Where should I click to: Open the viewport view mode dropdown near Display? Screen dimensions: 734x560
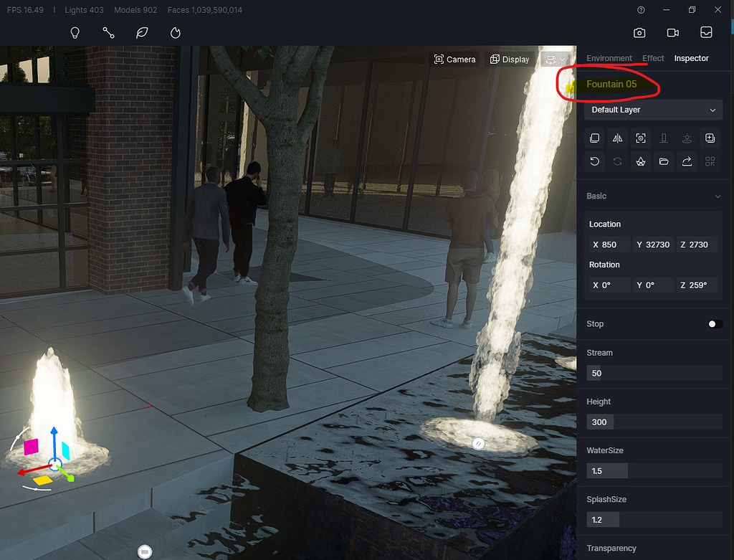pos(556,60)
